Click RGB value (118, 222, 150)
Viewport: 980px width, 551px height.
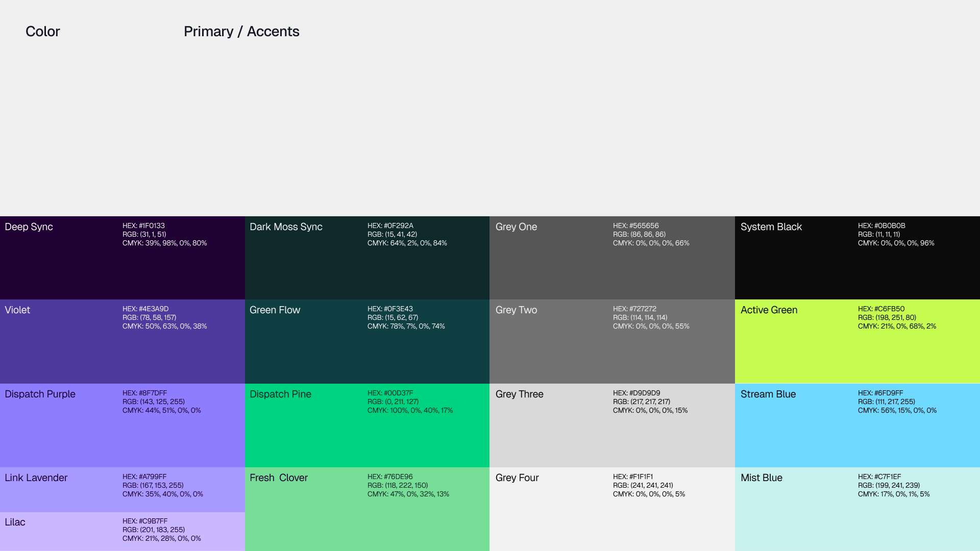coord(407,485)
